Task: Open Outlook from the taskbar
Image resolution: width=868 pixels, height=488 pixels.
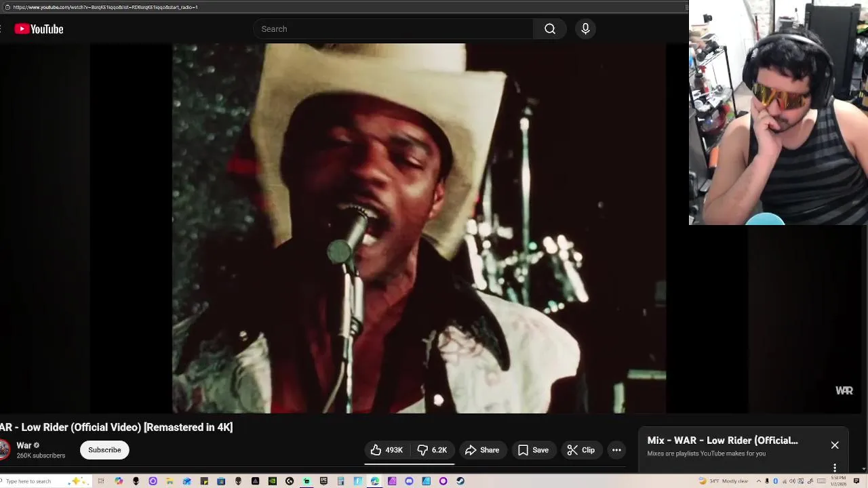Action: pyautogui.click(x=186, y=481)
